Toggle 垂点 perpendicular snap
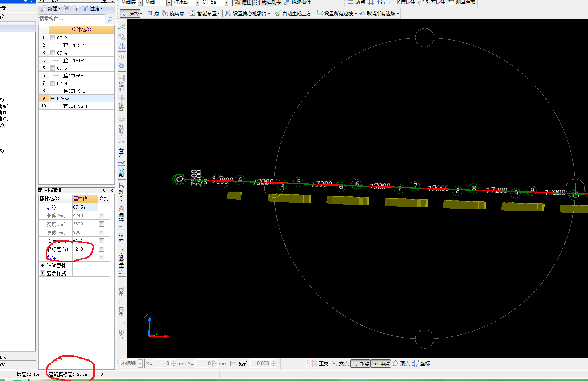Screen dimensions: 588x381 pos(361,363)
